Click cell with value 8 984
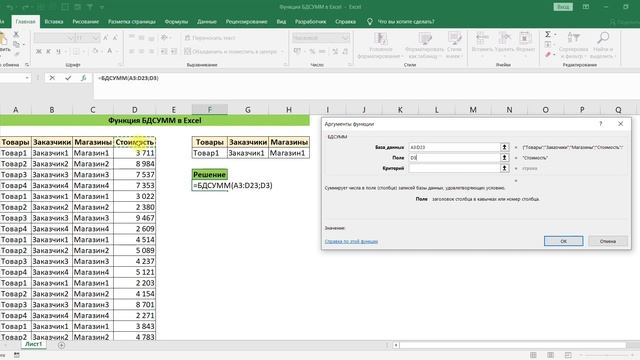Viewport: 640px width, 360px height. click(x=135, y=164)
